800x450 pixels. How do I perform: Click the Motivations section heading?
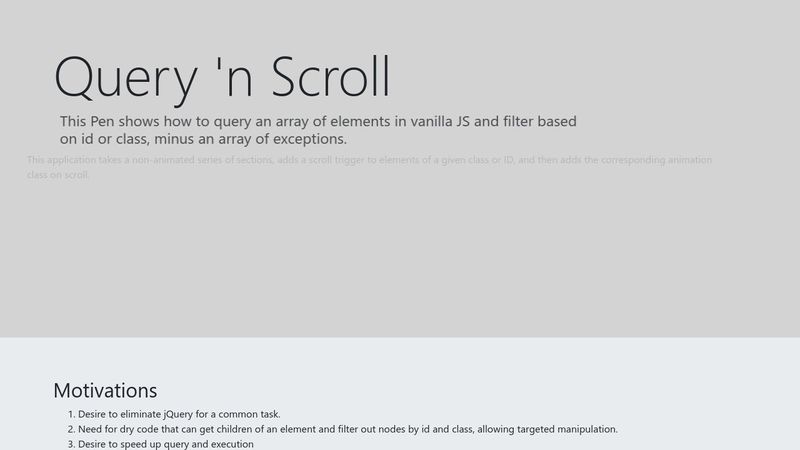[x=105, y=390]
